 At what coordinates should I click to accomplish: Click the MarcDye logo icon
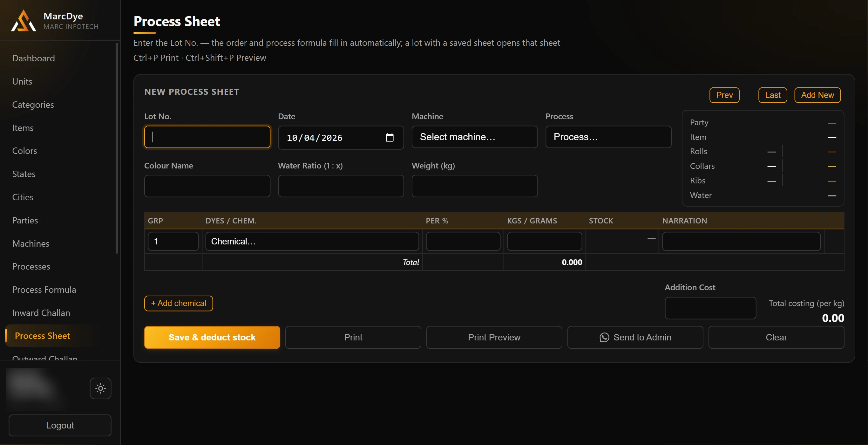coord(23,21)
